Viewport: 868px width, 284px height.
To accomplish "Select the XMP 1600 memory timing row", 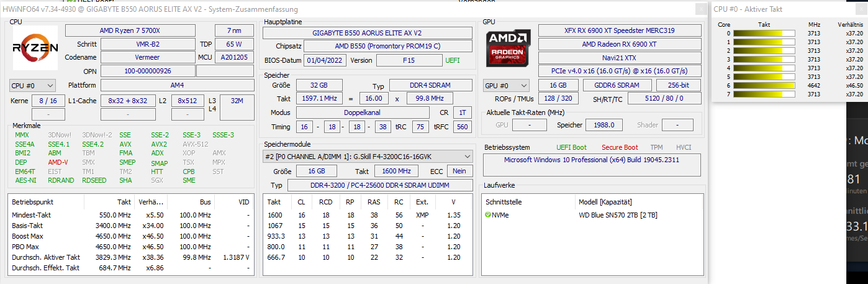I will [366, 215].
